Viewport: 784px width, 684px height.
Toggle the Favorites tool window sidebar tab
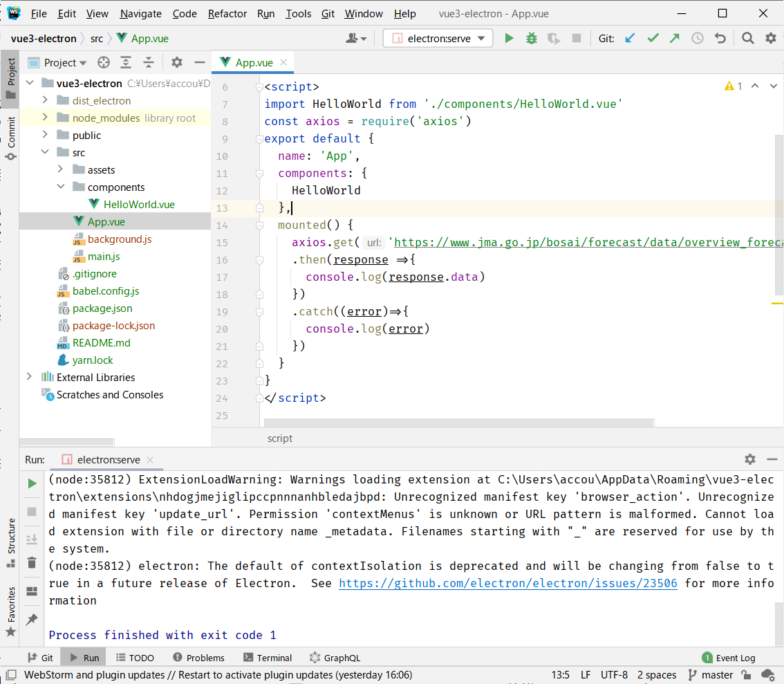(10, 611)
